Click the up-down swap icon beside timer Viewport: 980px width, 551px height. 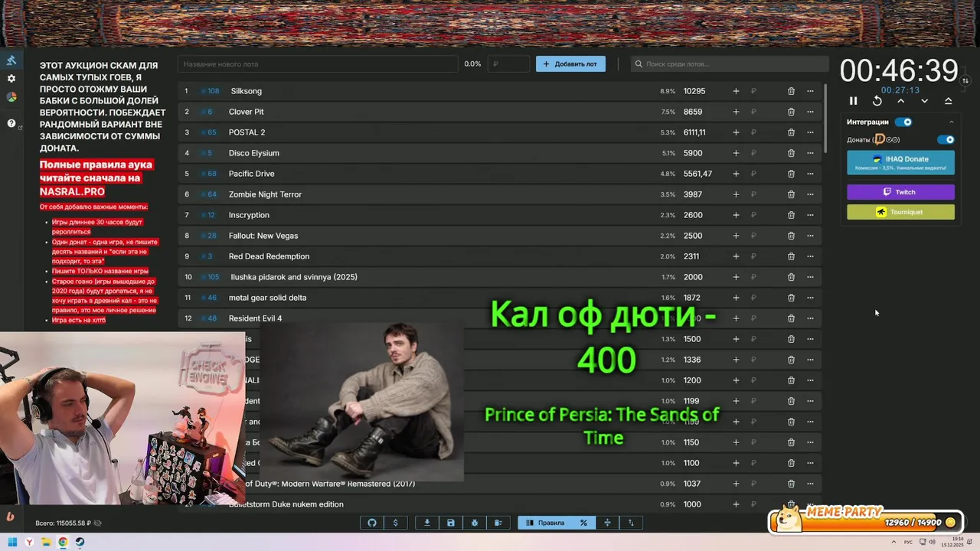tap(965, 80)
